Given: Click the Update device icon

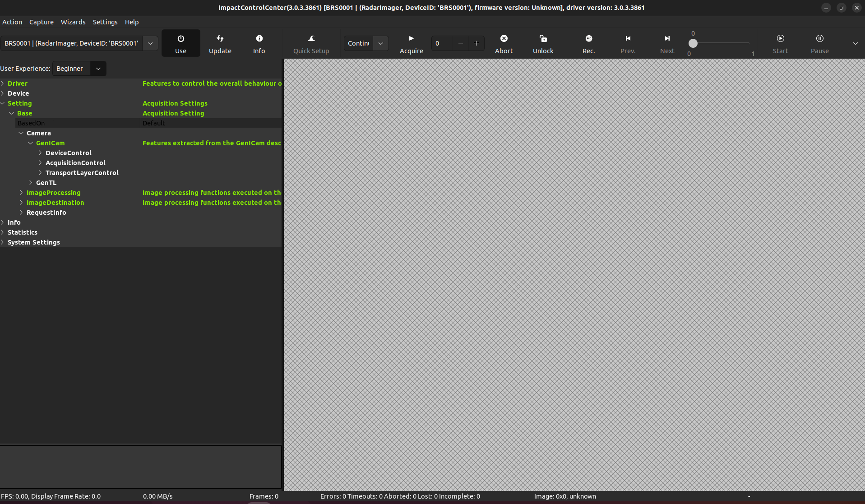Looking at the screenshot, I should pyautogui.click(x=220, y=39).
